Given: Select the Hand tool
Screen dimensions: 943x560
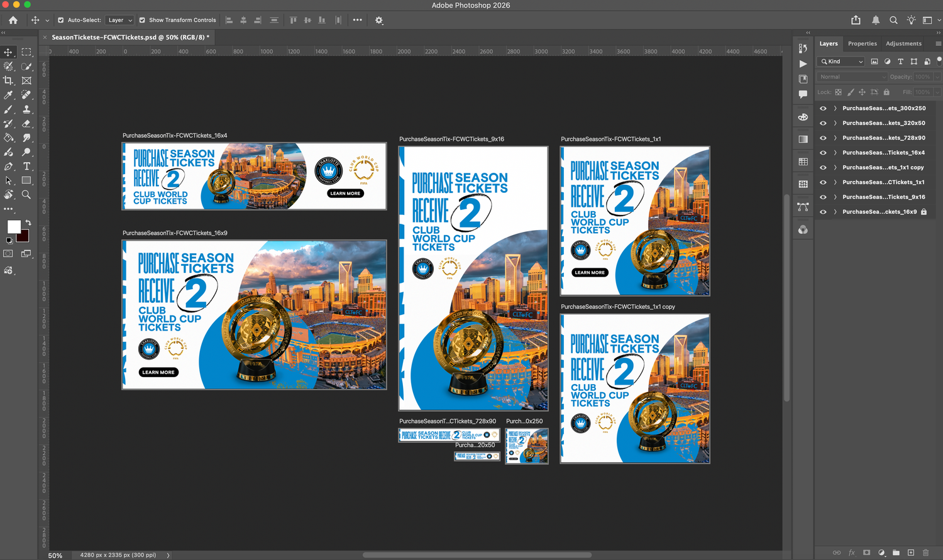Looking at the screenshot, I should click(x=8, y=195).
